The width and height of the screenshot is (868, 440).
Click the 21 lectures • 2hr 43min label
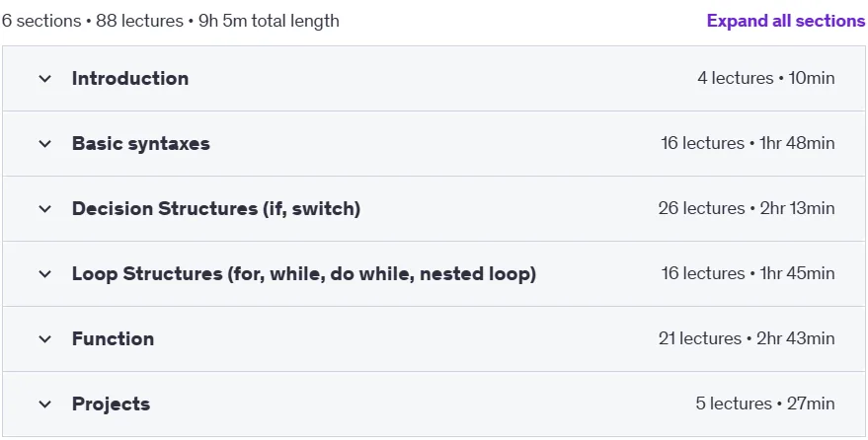coord(747,338)
